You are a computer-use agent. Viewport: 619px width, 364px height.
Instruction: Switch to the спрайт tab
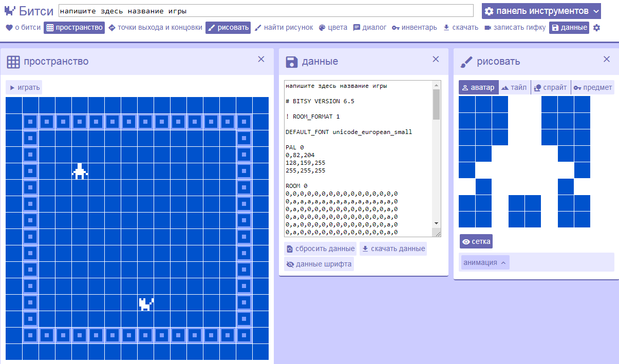tap(551, 87)
